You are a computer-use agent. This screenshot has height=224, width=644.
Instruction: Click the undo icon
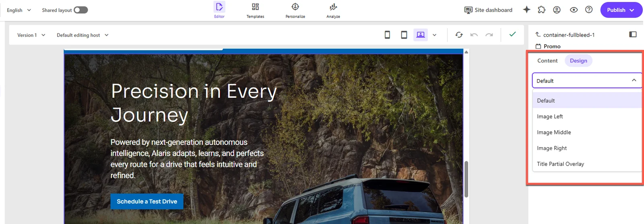point(474,35)
